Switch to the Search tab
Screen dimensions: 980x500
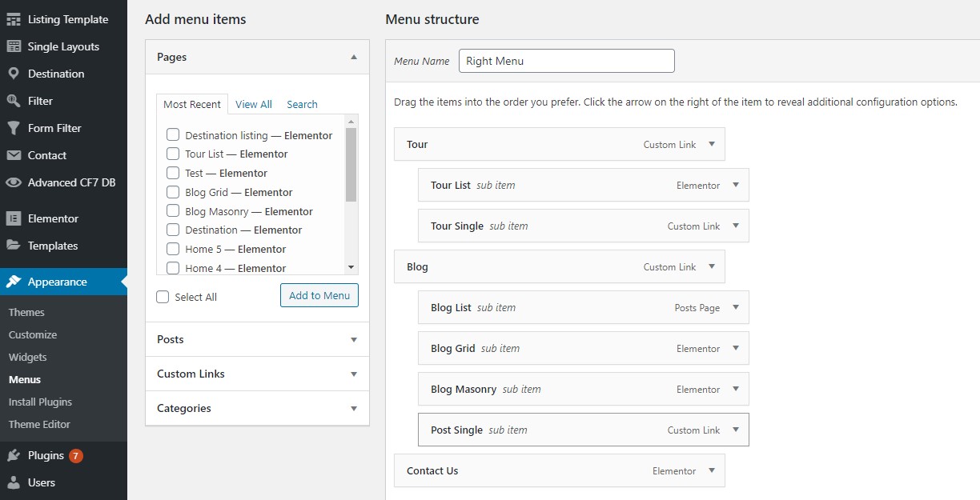302,104
